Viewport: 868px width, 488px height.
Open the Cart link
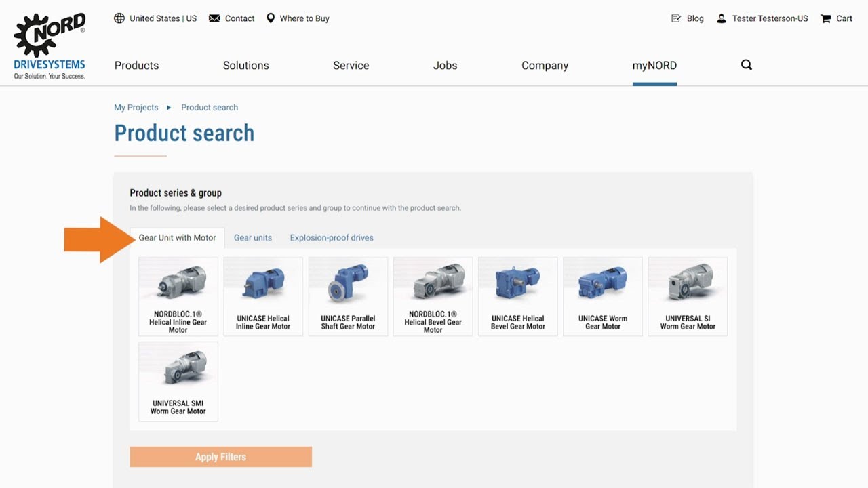pyautogui.click(x=844, y=18)
